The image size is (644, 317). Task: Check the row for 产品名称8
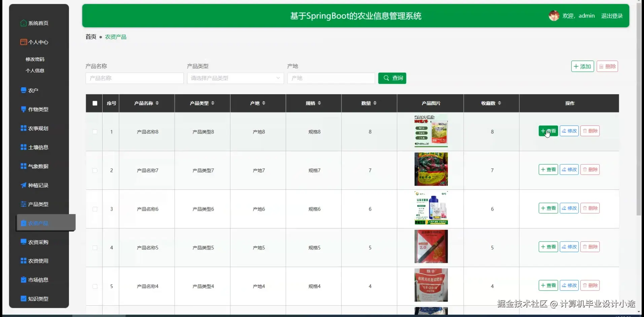click(x=95, y=132)
